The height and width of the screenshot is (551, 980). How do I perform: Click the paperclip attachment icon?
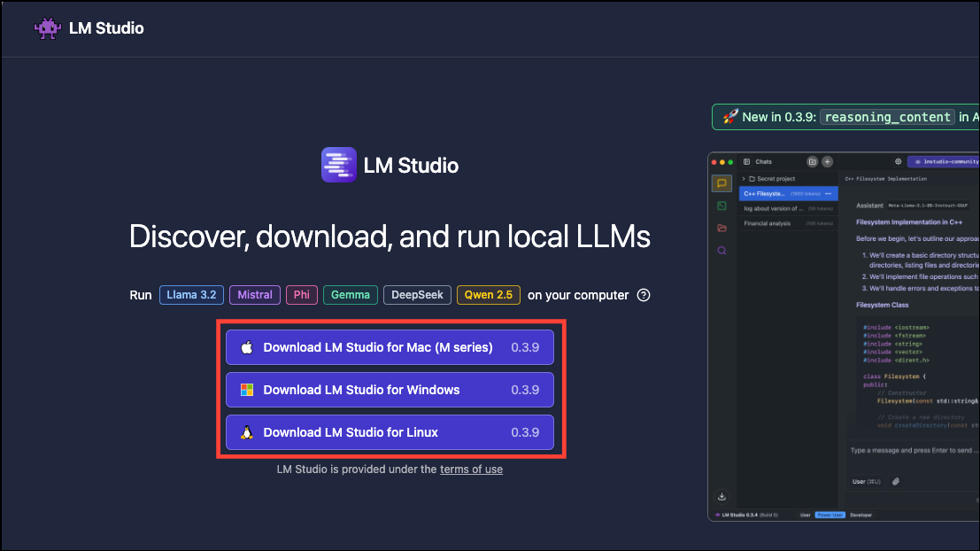click(x=896, y=482)
